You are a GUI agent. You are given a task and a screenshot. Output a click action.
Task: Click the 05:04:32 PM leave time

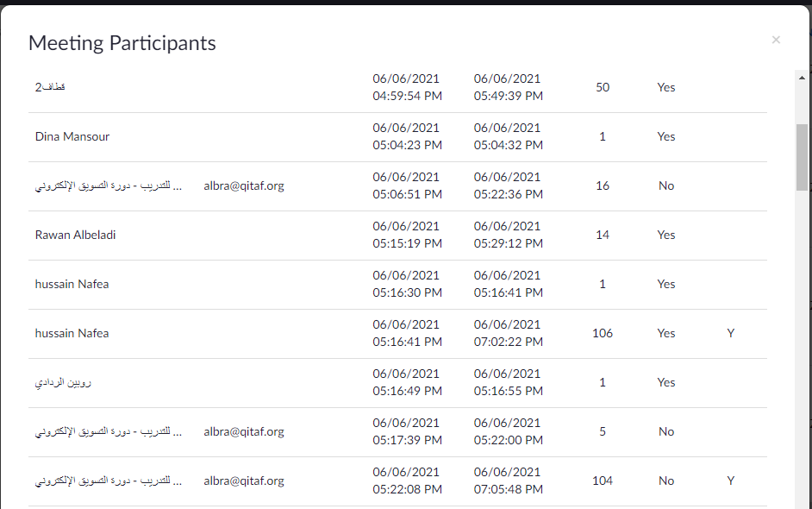[508, 145]
